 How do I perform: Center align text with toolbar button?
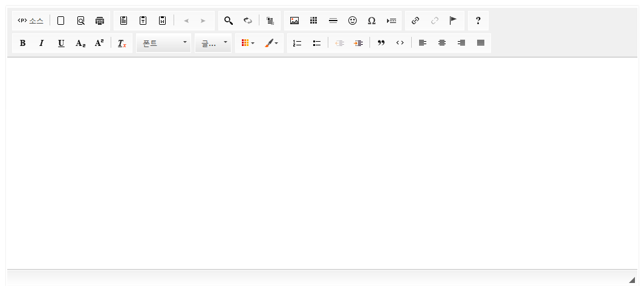(x=442, y=43)
